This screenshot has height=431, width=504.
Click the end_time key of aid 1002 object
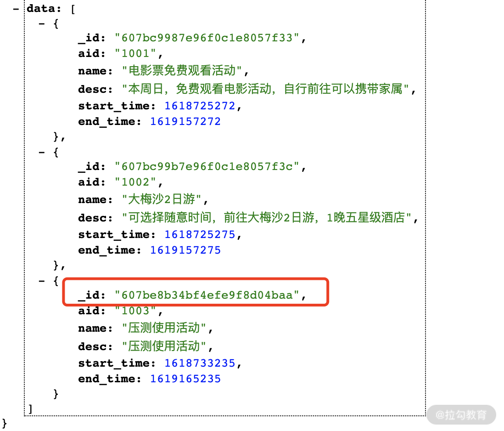coord(110,250)
